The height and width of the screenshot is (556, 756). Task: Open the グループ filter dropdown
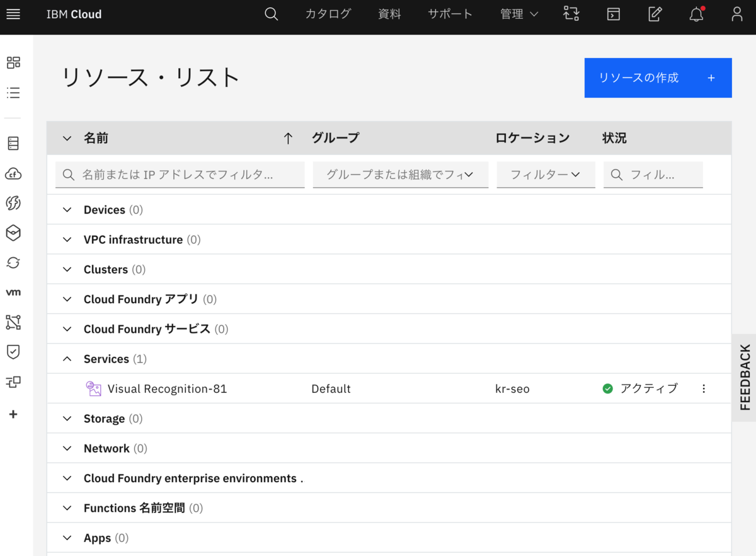tap(400, 175)
